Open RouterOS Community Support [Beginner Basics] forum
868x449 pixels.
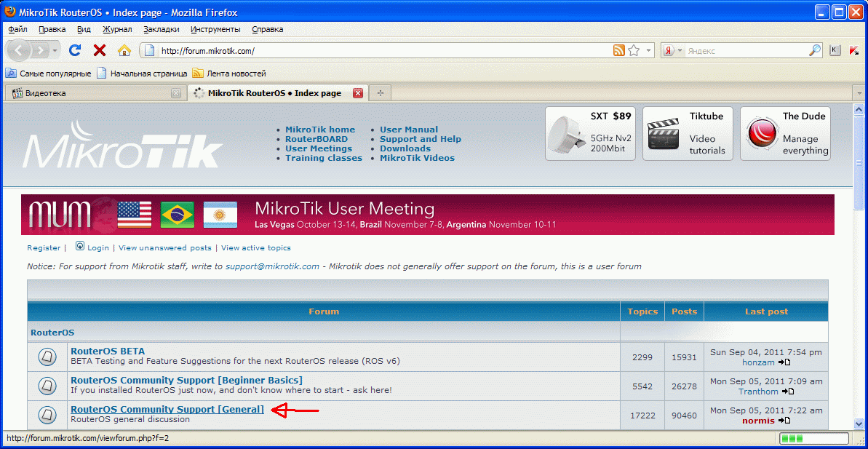(x=186, y=381)
